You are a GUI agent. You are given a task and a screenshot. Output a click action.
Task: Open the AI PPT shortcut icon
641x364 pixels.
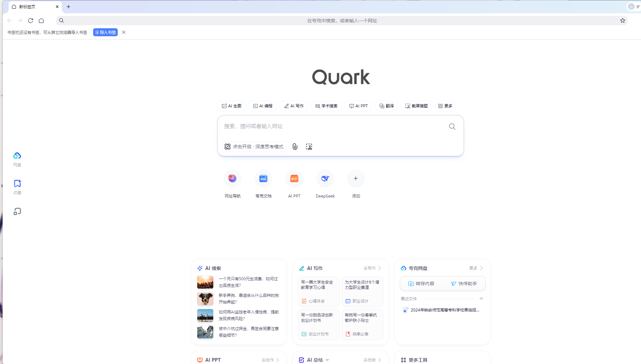click(x=294, y=179)
